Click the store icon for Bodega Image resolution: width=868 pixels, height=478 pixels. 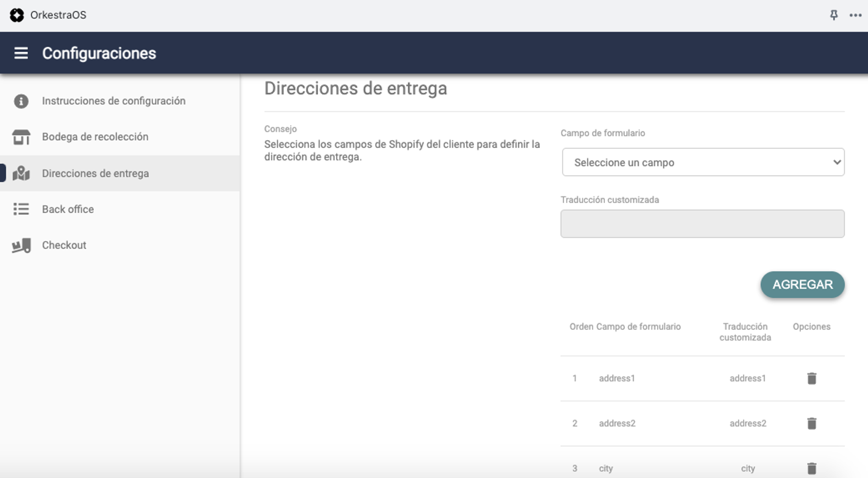pyautogui.click(x=21, y=137)
